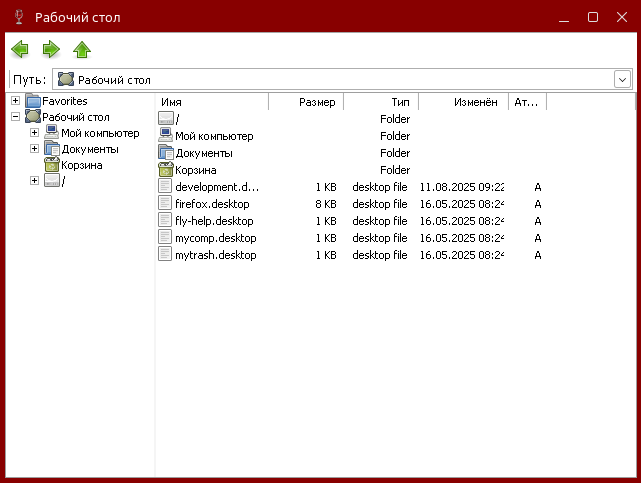This screenshot has height=483, width=641.
Task: Click the Документы folder icon in file list
Action: point(166,153)
